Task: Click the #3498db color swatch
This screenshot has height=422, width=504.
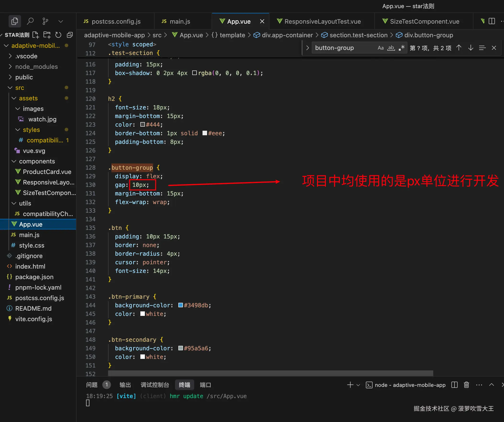Action: click(181, 305)
